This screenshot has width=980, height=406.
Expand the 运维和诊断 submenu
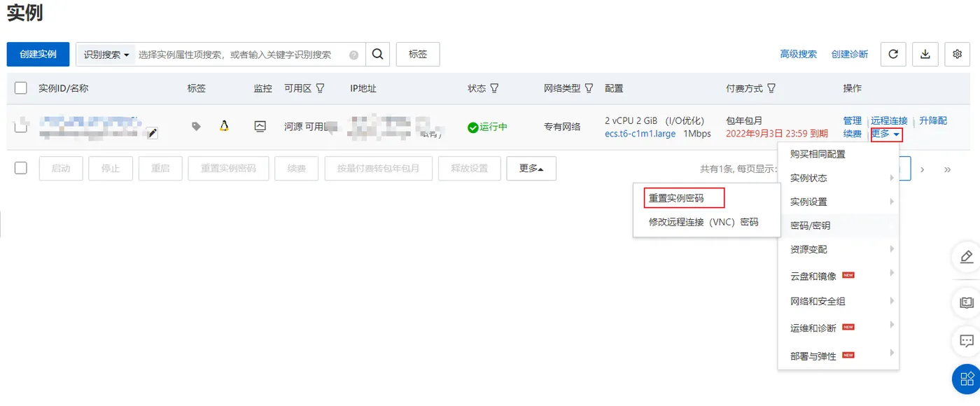click(x=839, y=328)
